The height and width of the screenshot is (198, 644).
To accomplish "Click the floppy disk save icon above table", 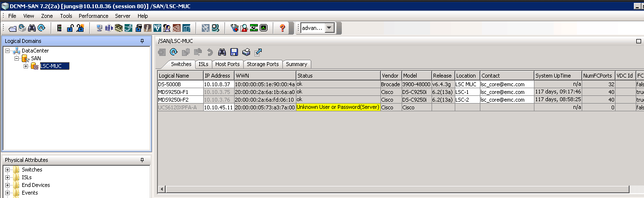I will pyautogui.click(x=234, y=52).
